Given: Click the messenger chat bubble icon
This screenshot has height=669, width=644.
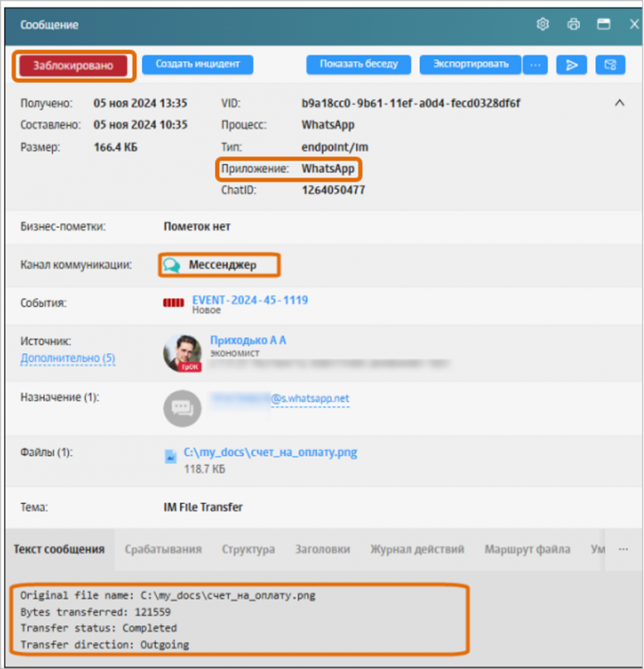Looking at the screenshot, I should pyautogui.click(x=171, y=265).
